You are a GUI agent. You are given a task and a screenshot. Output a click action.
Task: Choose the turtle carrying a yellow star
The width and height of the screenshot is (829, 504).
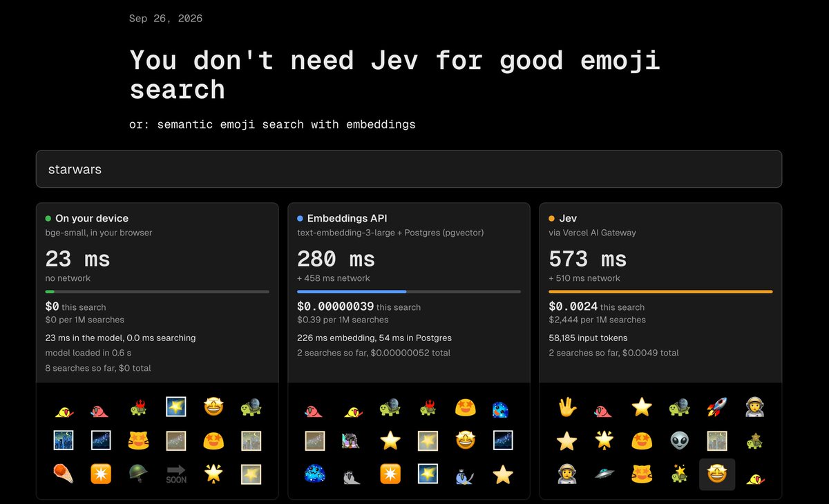click(679, 474)
